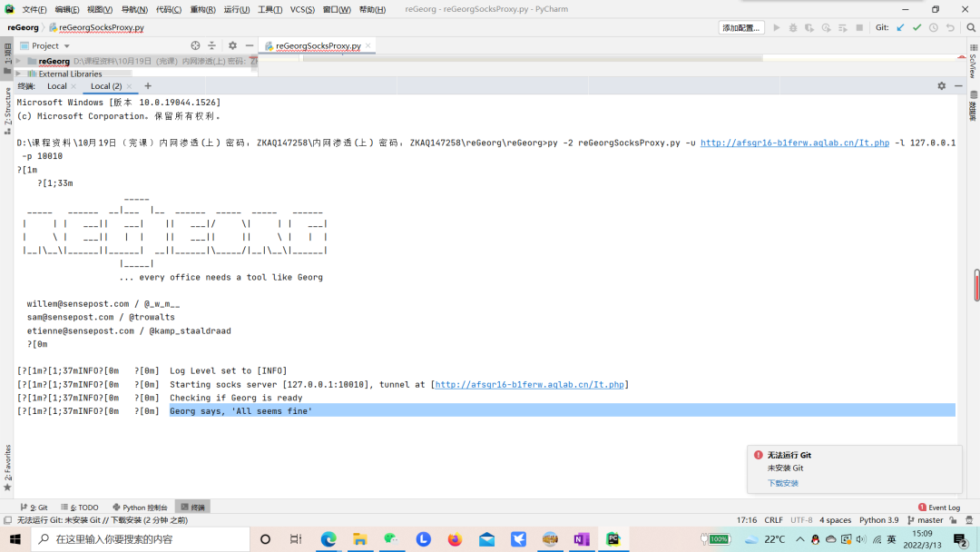Click collapse all icon in Project panel
The image size is (980, 552).
(211, 45)
